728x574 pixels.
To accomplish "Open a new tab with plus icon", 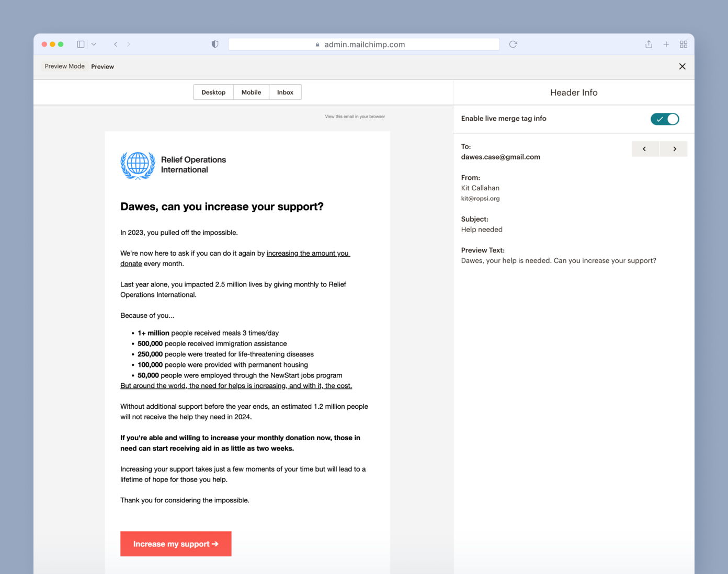I will click(666, 44).
